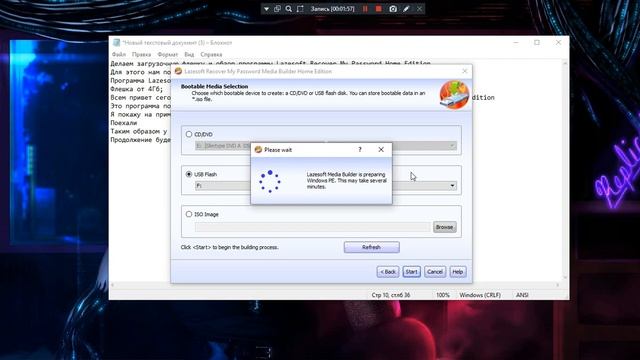Pause the screen recording
The height and width of the screenshot is (360, 640).
pyautogui.click(x=365, y=9)
